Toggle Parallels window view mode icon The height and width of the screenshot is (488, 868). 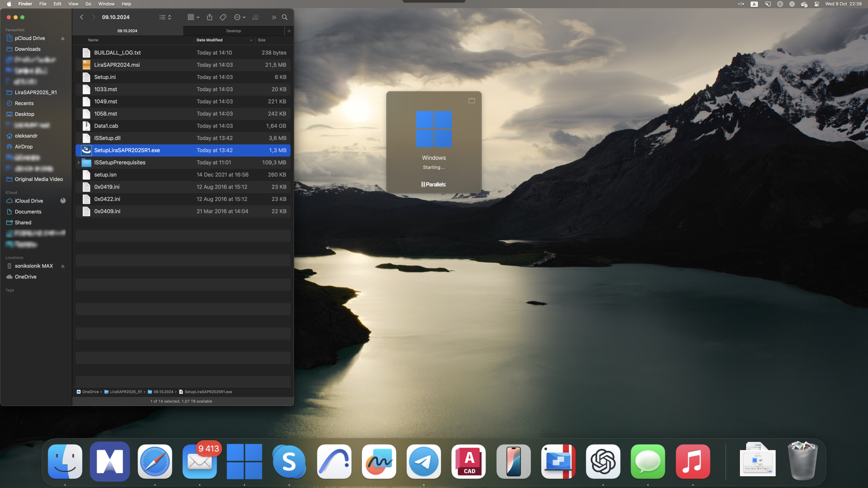472,101
